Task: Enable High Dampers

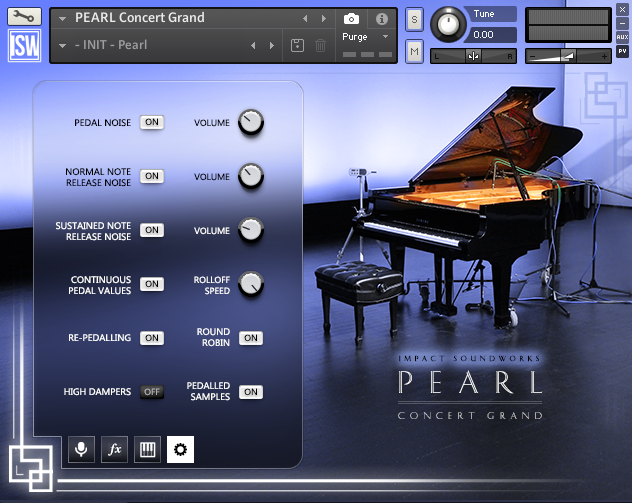Action: (x=152, y=392)
